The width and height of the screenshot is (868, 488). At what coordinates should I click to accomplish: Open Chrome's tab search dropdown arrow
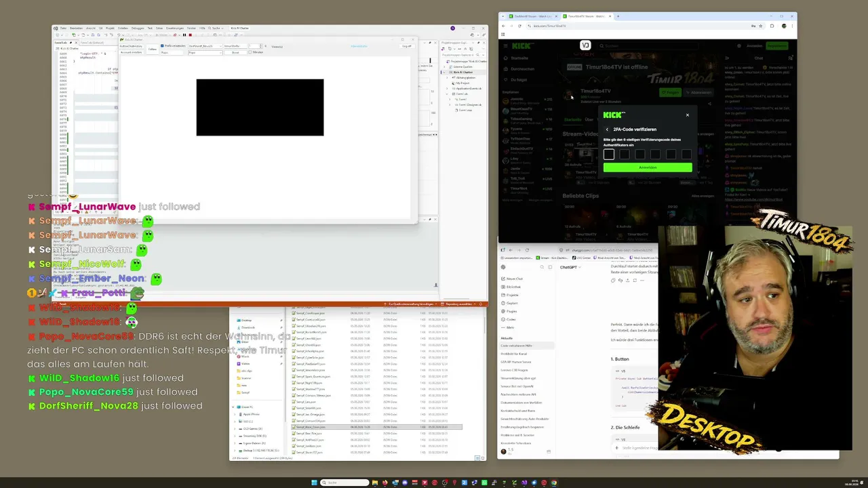click(503, 16)
